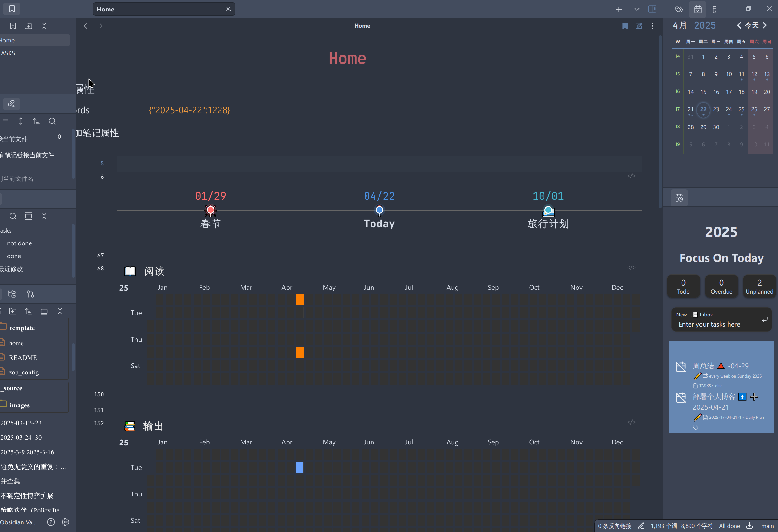Open the tags panel icon
778x532 pixels.
coord(679,10)
